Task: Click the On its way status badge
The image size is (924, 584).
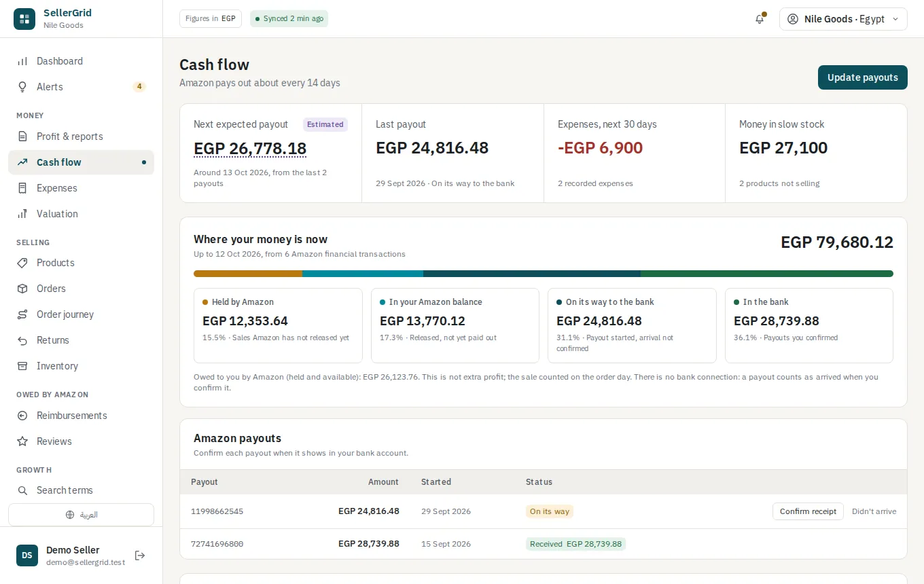Action: [550, 511]
